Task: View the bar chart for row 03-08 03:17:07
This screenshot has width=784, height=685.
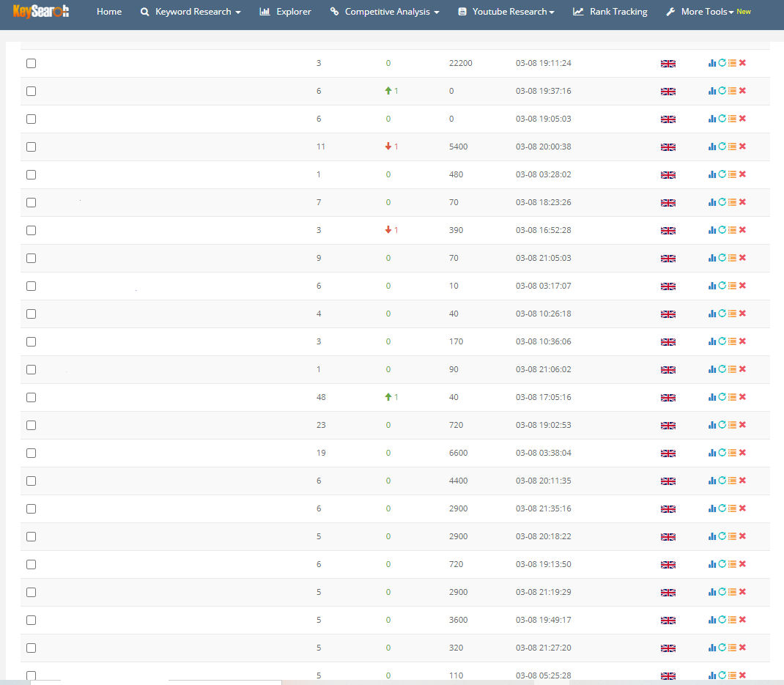Action: [x=712, y=286]
